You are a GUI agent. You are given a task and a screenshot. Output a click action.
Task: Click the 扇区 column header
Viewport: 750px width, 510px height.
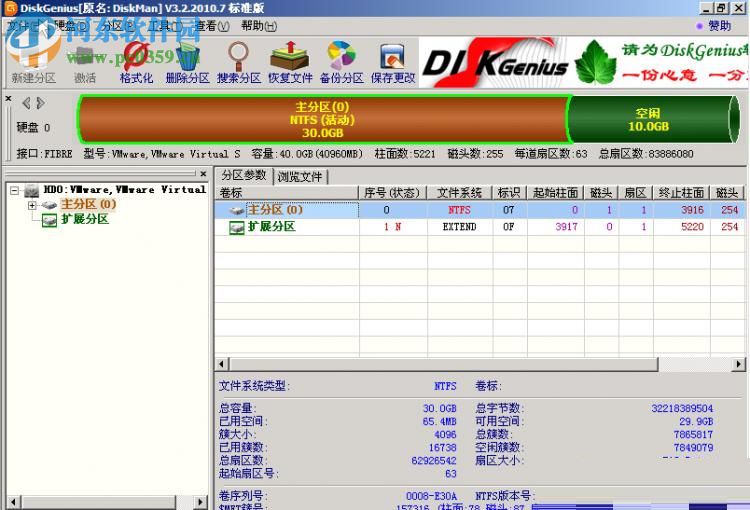[x=635, y=193]
